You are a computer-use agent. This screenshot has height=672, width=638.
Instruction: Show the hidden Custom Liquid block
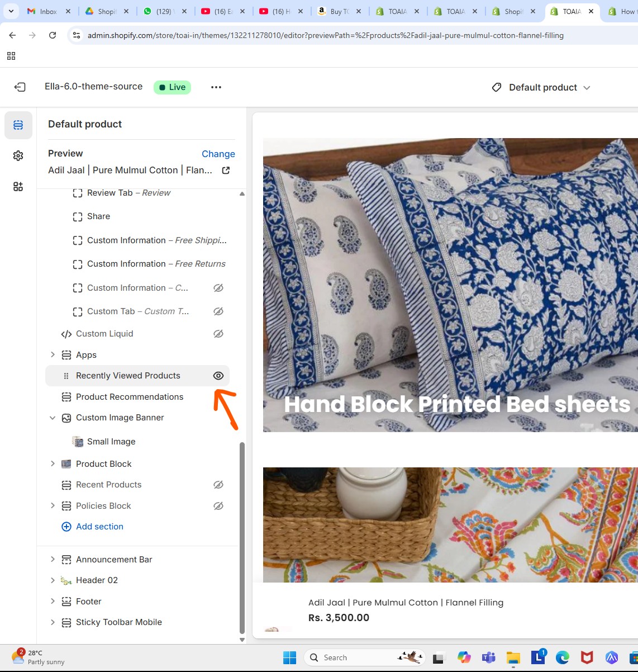tap(218, 334)
